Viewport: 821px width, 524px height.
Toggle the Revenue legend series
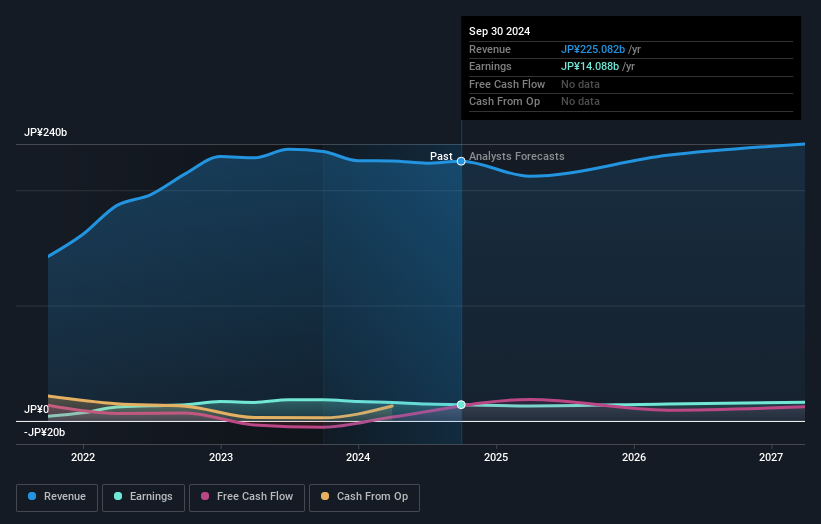(x=57, y=497)
